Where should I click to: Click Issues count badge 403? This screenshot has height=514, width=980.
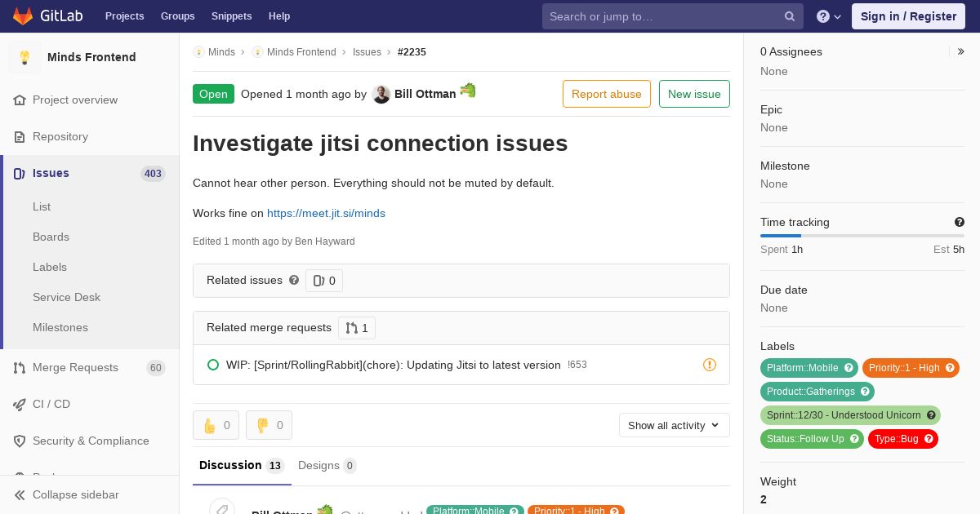153,173
